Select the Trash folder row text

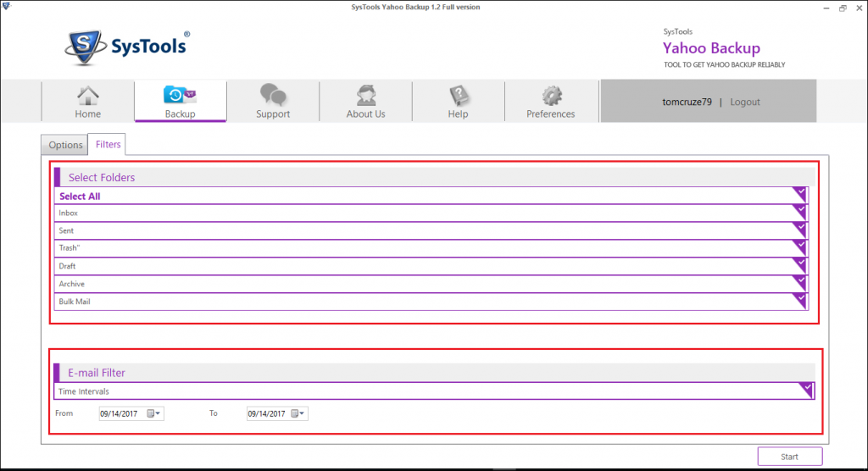pos(70,248)
